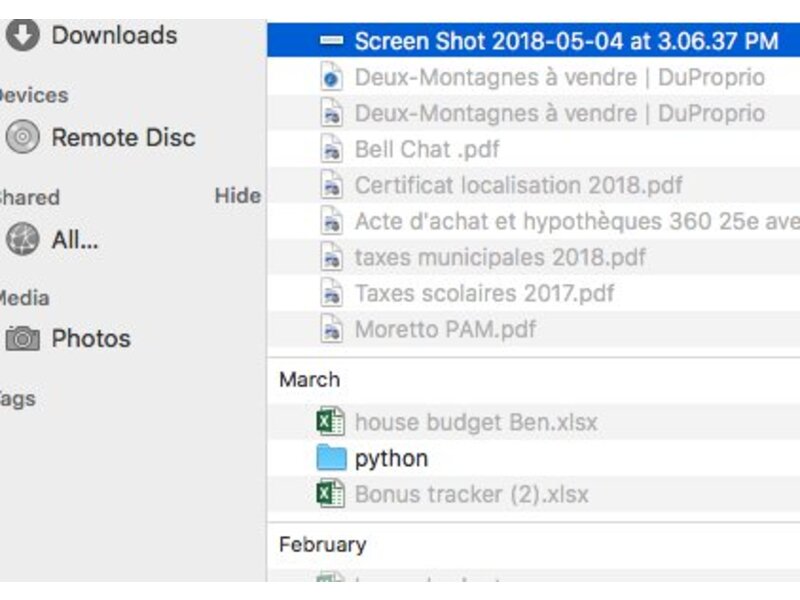Click the Downloads folder arrow icon
Viewport: 800px width, 600px height.
pos(22,35)
